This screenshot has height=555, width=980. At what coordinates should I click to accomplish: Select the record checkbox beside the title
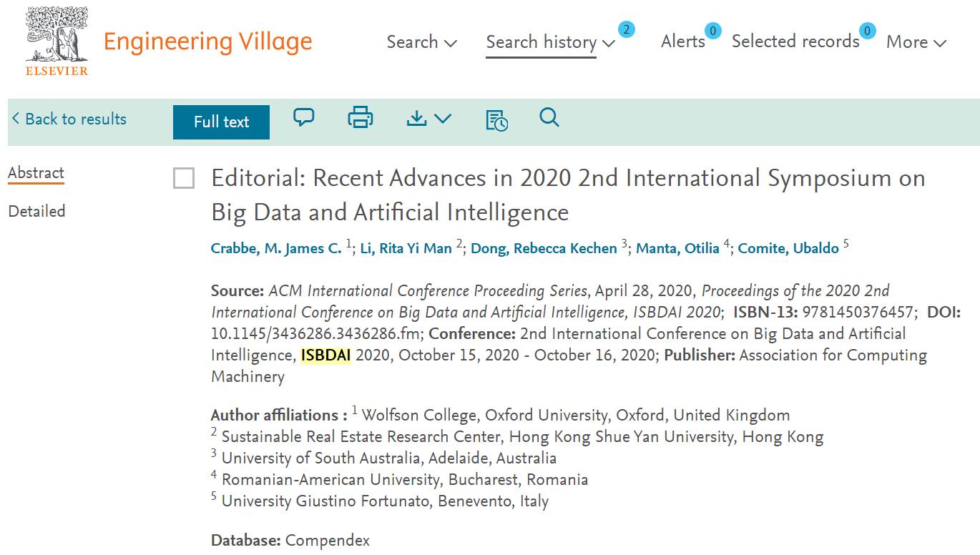pos(184,179)
